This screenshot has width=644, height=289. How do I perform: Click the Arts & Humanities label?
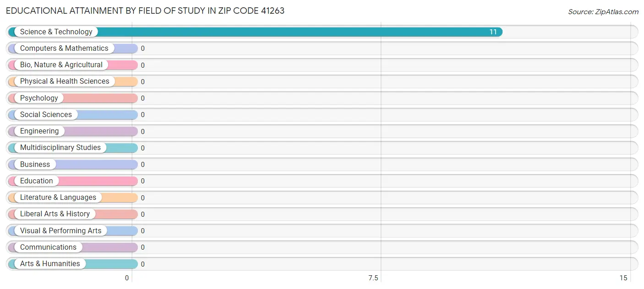[x=50, y=263]
